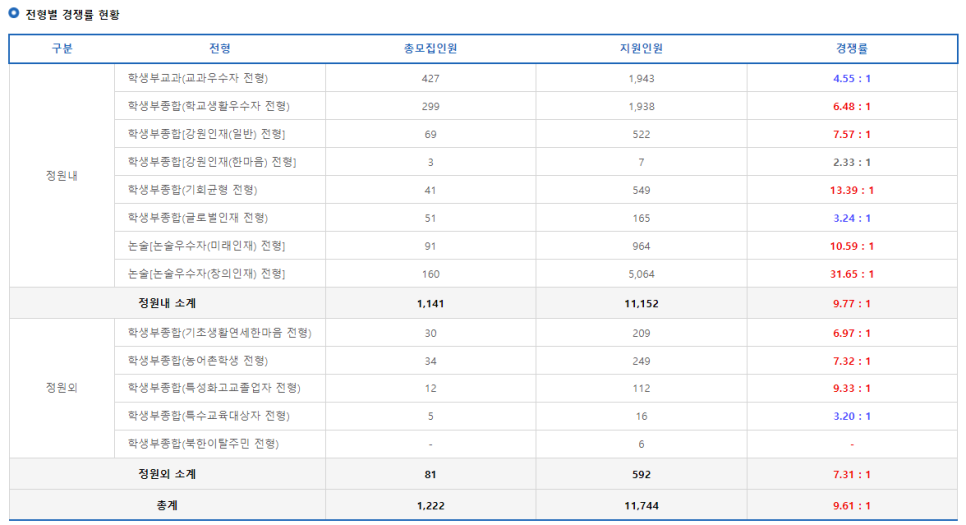The height and width of the screenshot is (525, 966).
Task: Click the 정원외 category cell
Action: click(x=62, y=388)
